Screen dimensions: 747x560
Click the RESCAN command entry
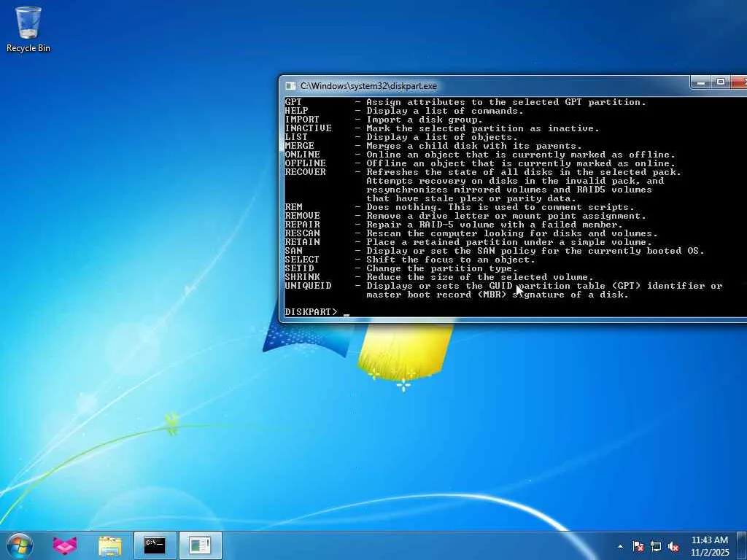pyautogui.click(x=471, y=233)
